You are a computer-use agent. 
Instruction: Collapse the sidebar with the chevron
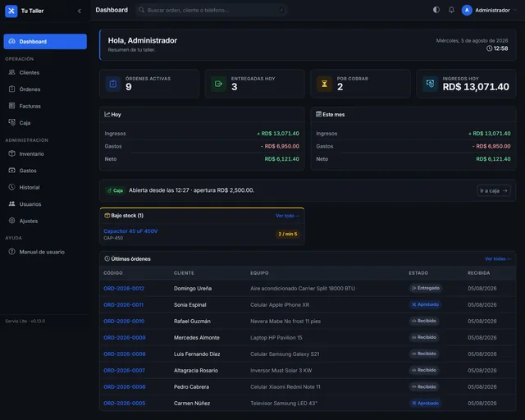80,11
